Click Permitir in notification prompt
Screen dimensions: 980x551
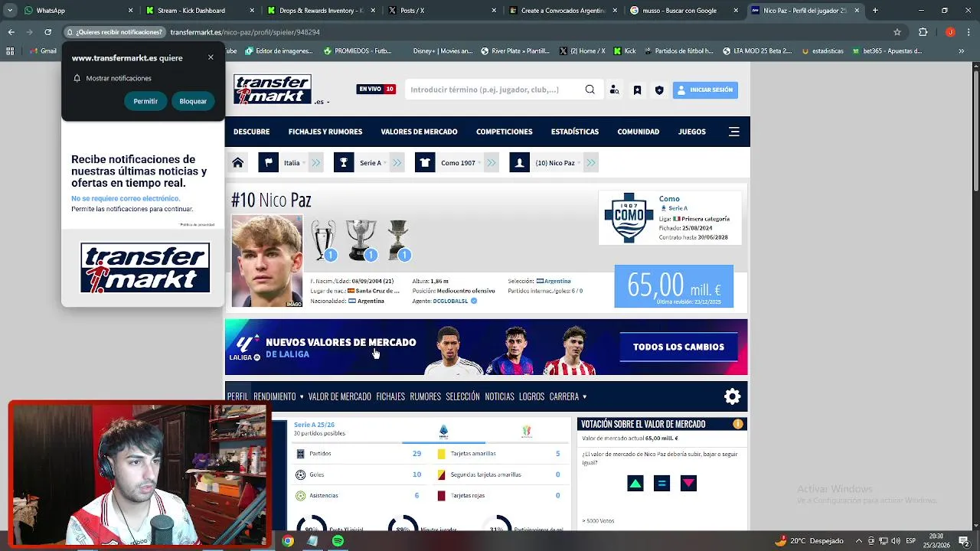click(145, 101)
